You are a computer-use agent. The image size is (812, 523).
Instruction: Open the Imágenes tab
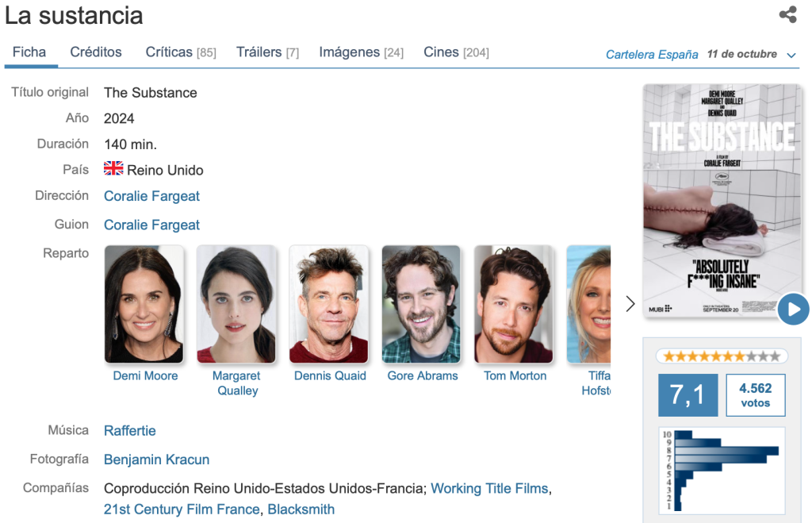tap(361, 52)
